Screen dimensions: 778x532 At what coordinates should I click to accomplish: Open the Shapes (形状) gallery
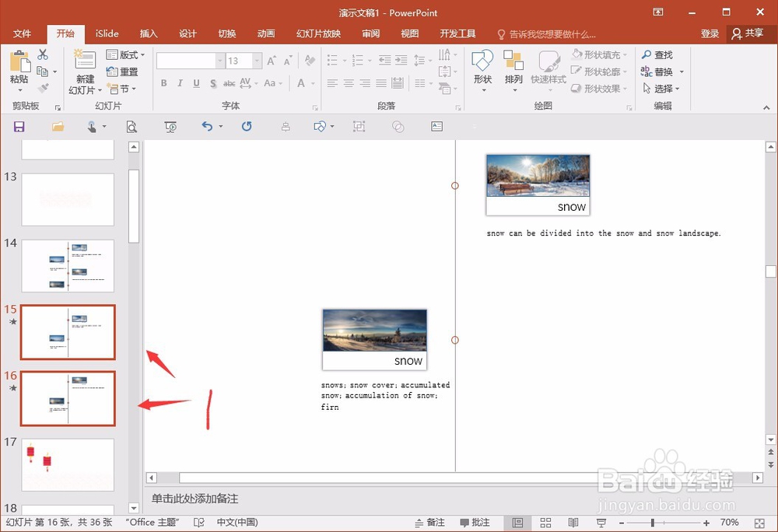pos(482,71)
